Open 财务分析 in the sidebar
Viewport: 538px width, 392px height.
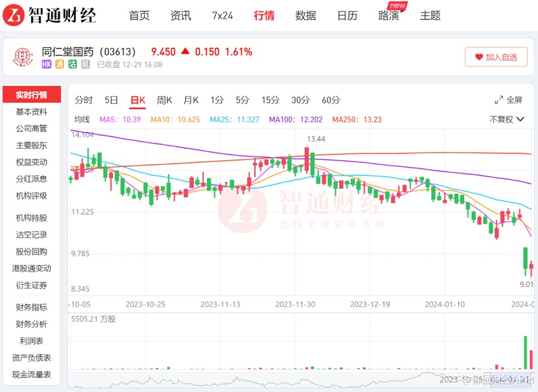point(32,324)
